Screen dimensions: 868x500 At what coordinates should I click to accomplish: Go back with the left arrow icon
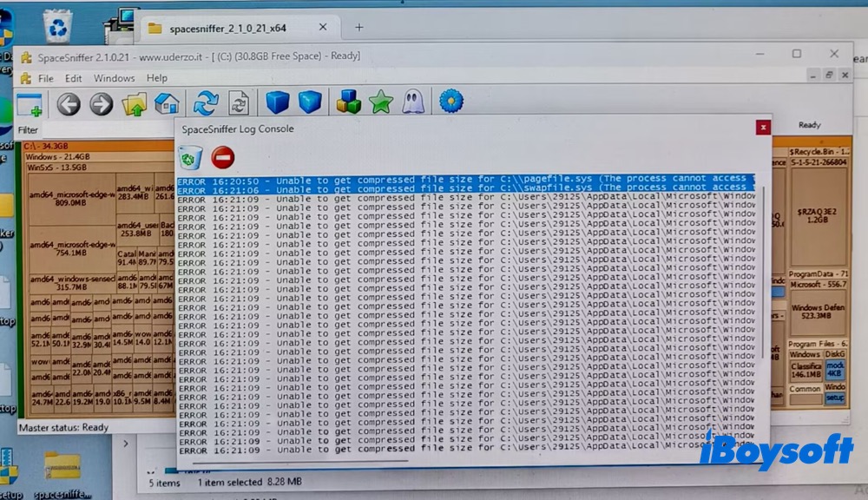[69, 104]
